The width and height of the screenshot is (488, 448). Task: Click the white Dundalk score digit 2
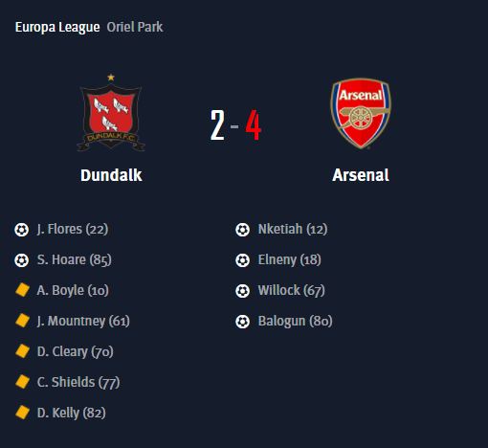click(x=217, y=125)
